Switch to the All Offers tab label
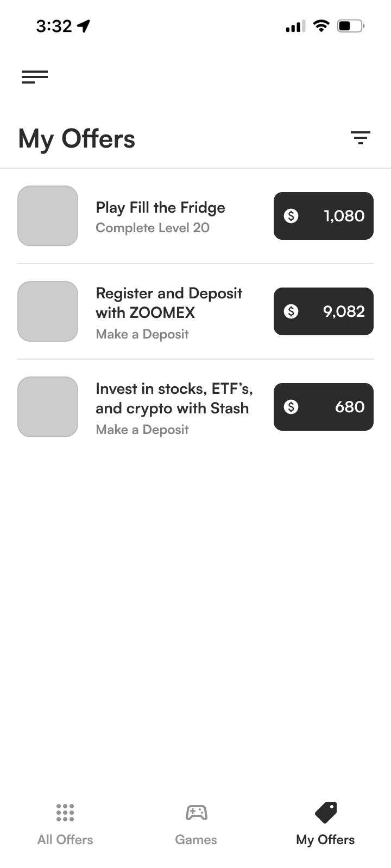The height and width of the screenshot is (868, 391). [x=65, y=840]
